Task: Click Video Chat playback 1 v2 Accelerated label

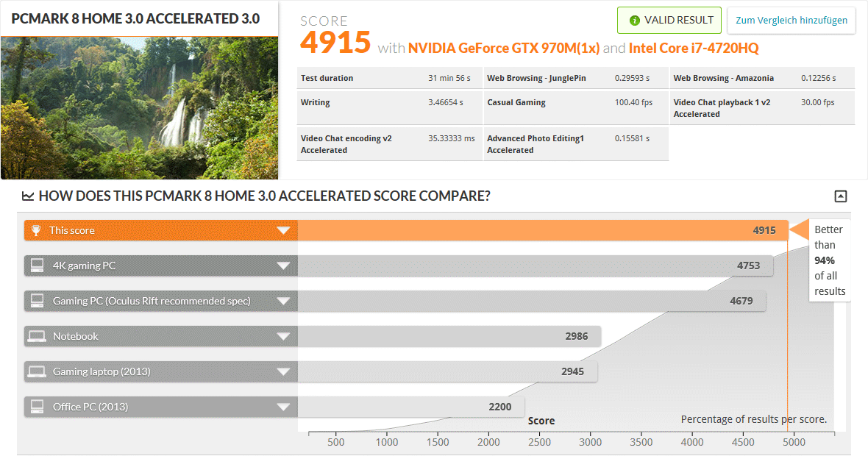Action: pyautogui.click(x=722, y=108)
